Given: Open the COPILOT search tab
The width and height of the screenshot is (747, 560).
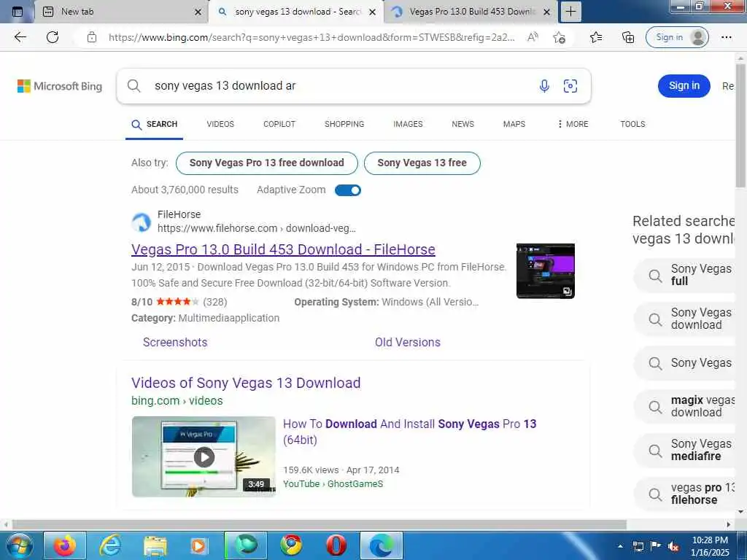Looking at the screenshot, I should point(279,124).
